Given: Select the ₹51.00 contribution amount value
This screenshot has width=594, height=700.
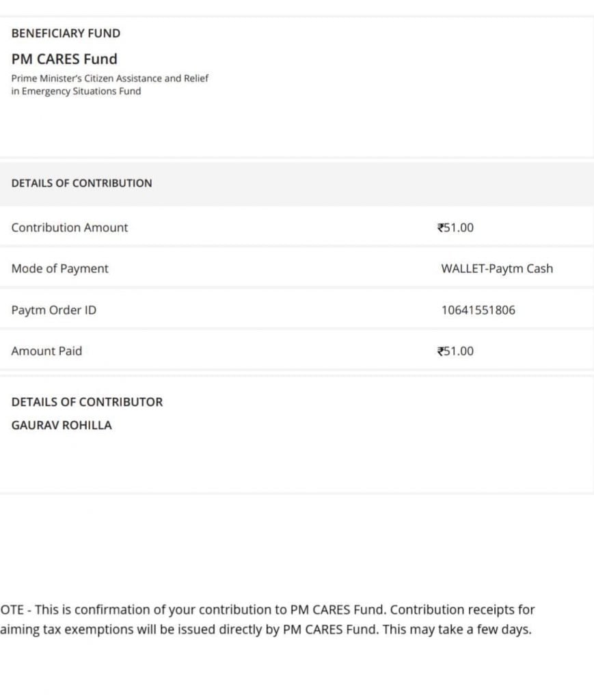Looking at the screenshot, I should [455, 228].
